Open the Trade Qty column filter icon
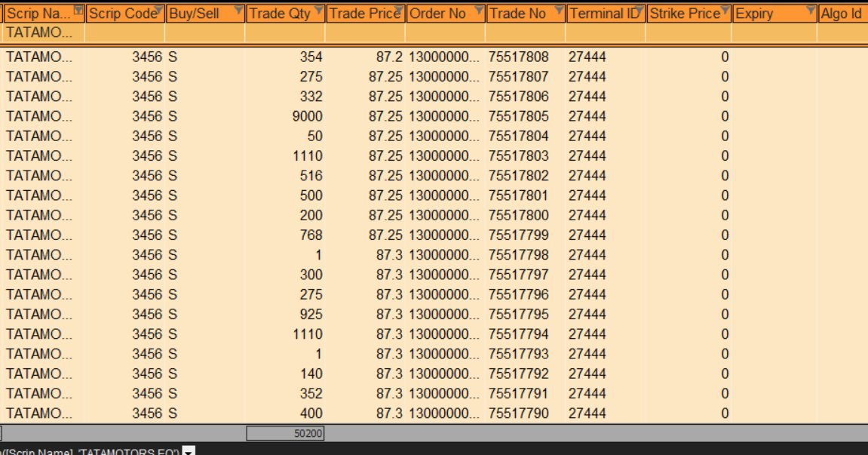This screenshot has height=455, width=868. [x=318, y=9]
